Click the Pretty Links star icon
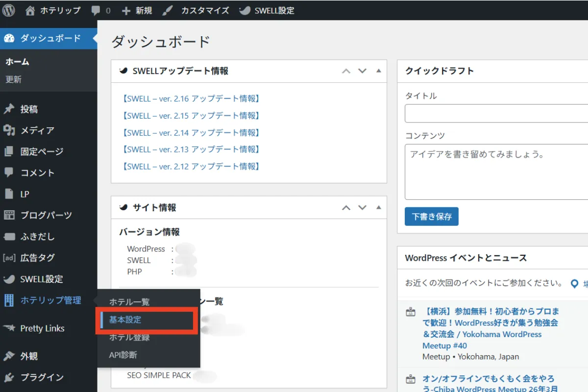Image resolution: width=588 pixels, height=392 pixels. click(x=9, y=328)
